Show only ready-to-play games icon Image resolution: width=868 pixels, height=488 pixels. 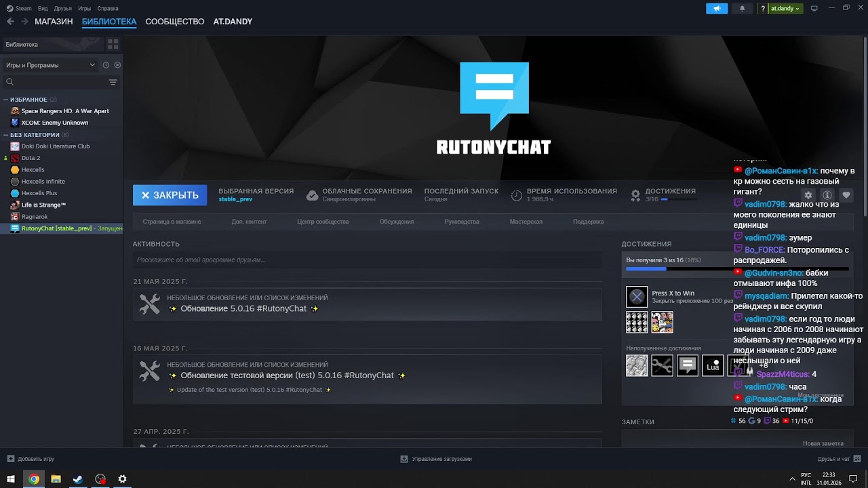pos(117,65)
